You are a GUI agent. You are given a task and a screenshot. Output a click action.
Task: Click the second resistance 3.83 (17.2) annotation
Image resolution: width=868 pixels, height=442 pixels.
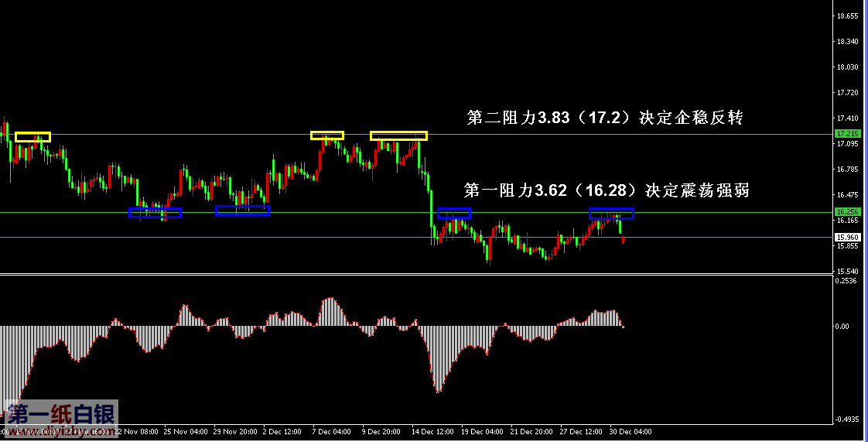tap(605, 118)
